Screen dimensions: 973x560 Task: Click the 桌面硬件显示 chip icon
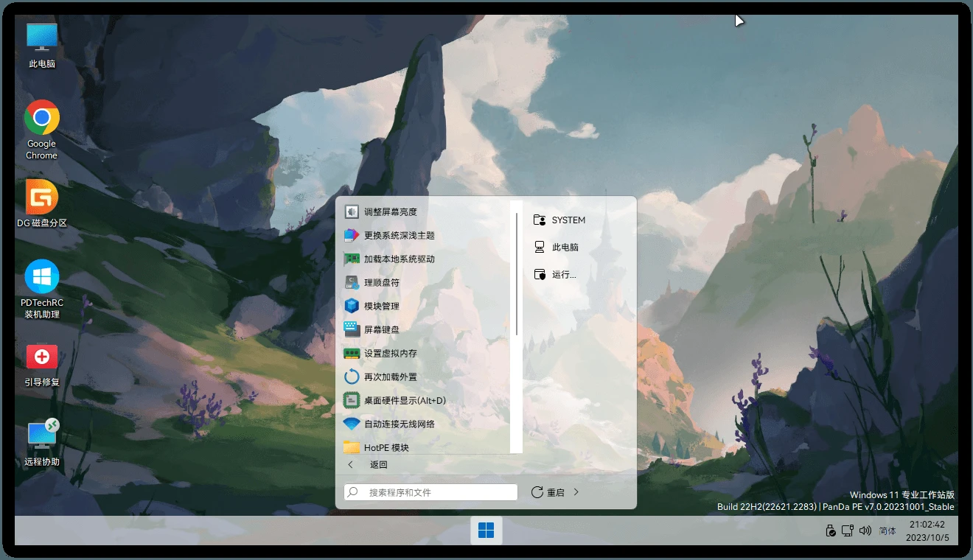(352, 400)
